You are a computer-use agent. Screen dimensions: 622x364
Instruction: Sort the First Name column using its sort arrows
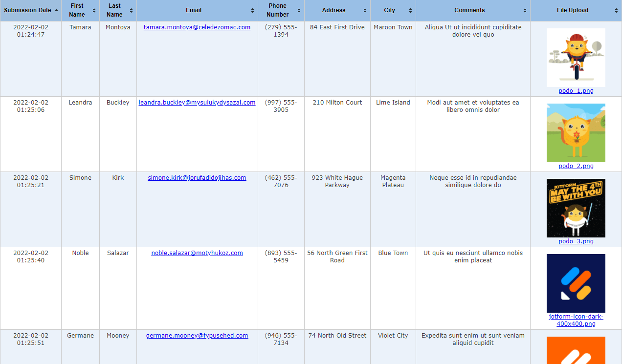(95, 10)
